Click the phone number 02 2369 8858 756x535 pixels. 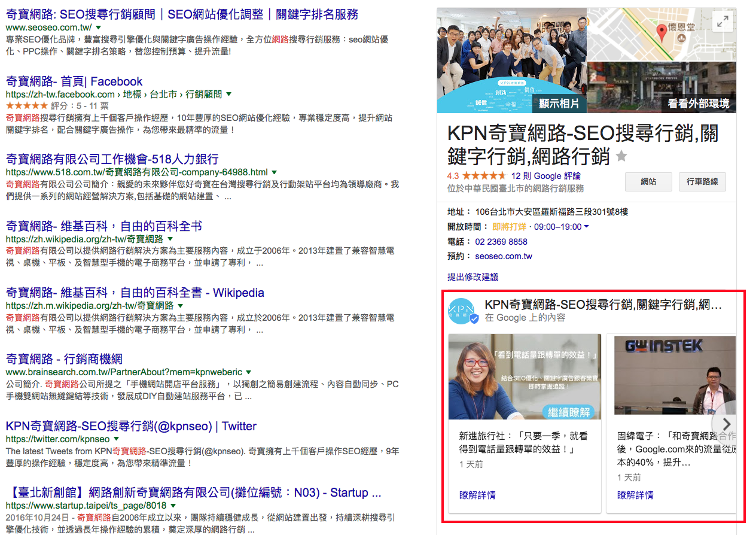(x=501, y=242)
